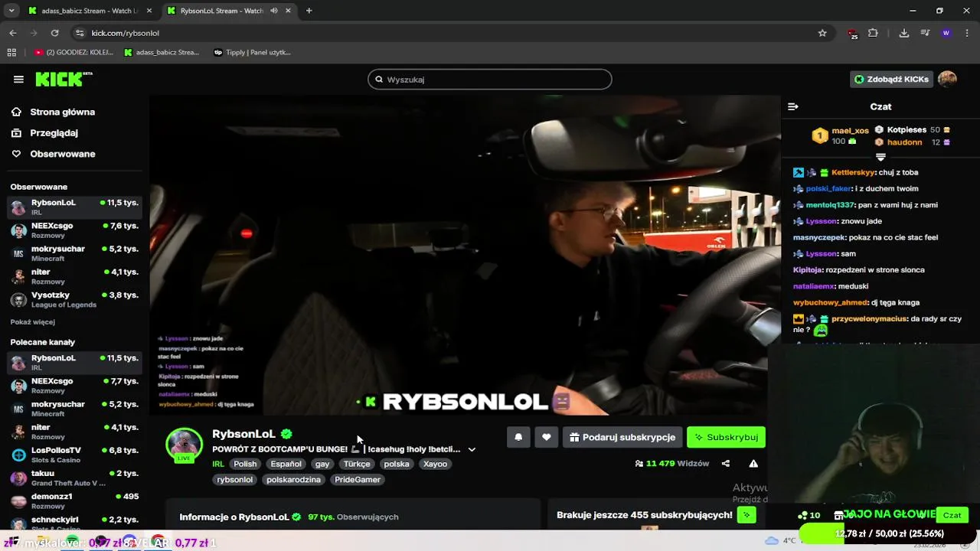Image resolution: width=980 pixels, height=551 pixels.
Task: Open the tab search dropdown arrow
Action: (11, 11)
